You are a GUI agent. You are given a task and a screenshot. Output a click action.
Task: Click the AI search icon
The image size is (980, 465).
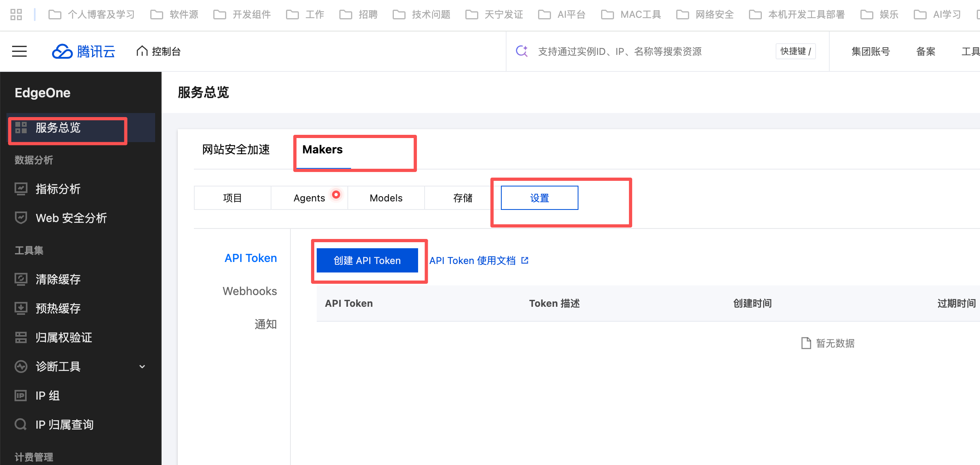(x=522, y=51)
